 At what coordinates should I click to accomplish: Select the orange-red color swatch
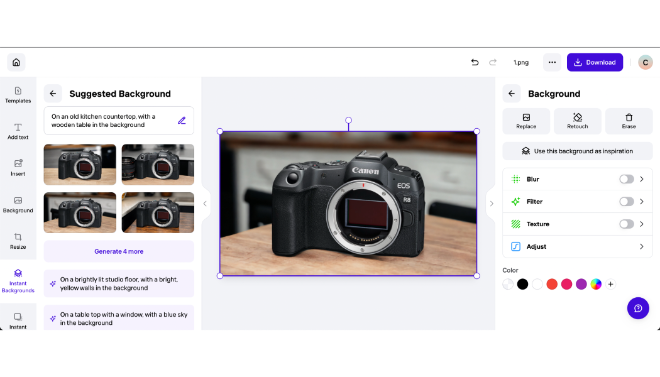(x=552, y=284)
